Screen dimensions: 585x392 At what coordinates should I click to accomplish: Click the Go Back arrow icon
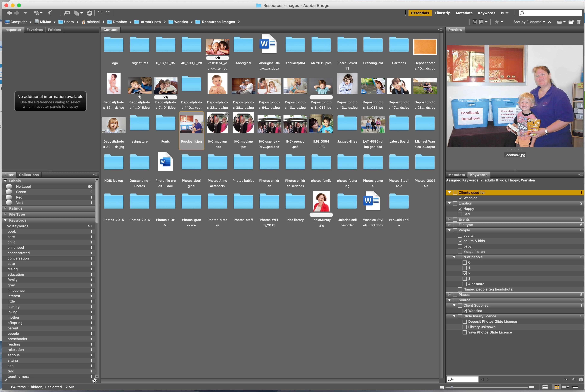tap(9, 13)
